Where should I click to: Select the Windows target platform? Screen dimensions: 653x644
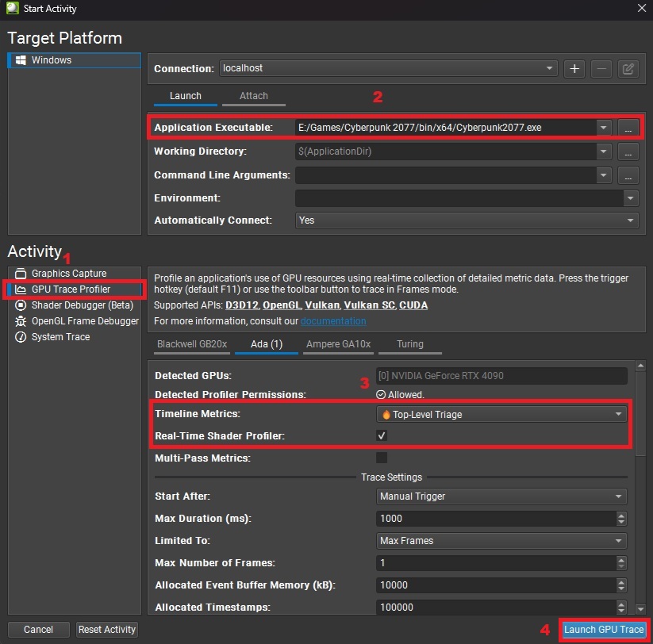(52, 60)
